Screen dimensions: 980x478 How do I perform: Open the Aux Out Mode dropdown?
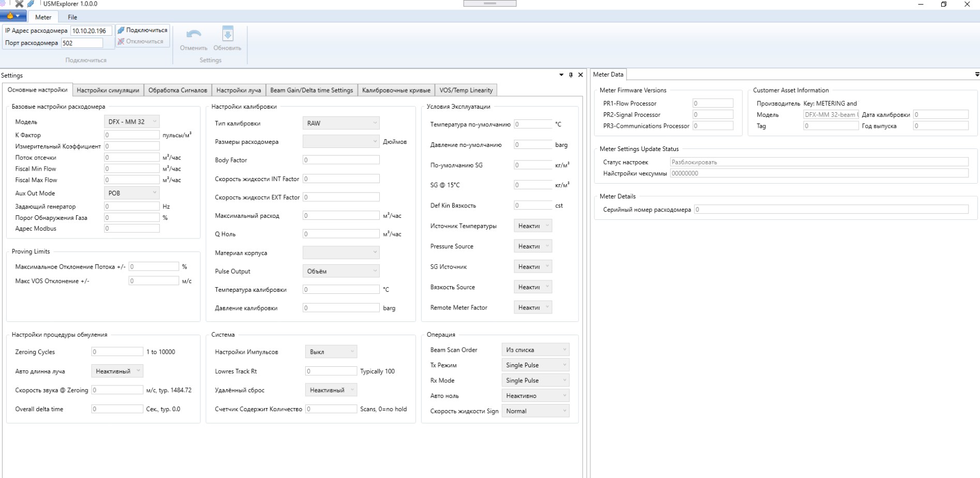[131, 193]
